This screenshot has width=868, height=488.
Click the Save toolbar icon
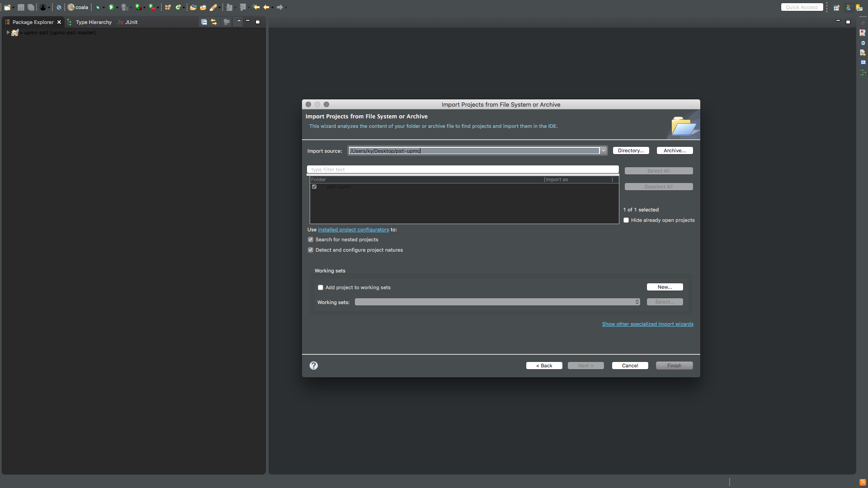(20, 7)
